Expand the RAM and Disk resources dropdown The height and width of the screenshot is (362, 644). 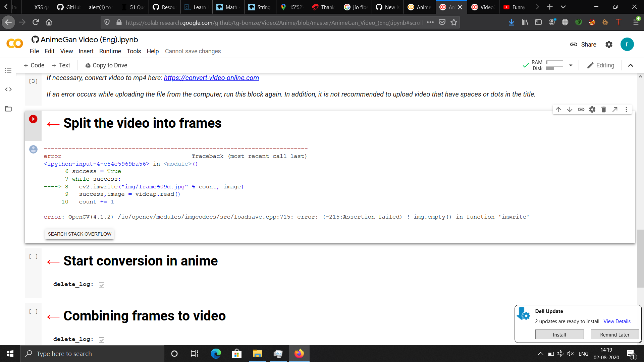(571, 65)
